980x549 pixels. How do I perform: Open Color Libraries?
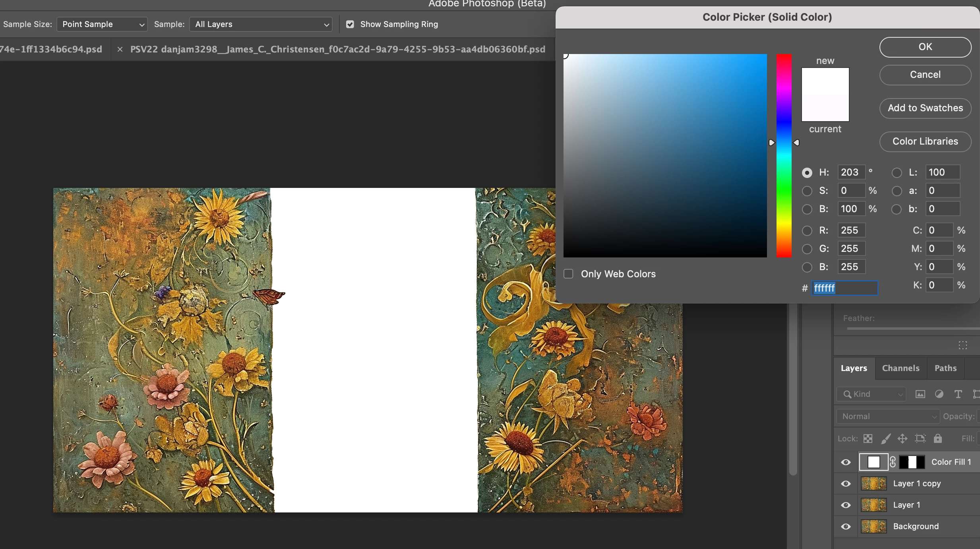coord(925,141)
